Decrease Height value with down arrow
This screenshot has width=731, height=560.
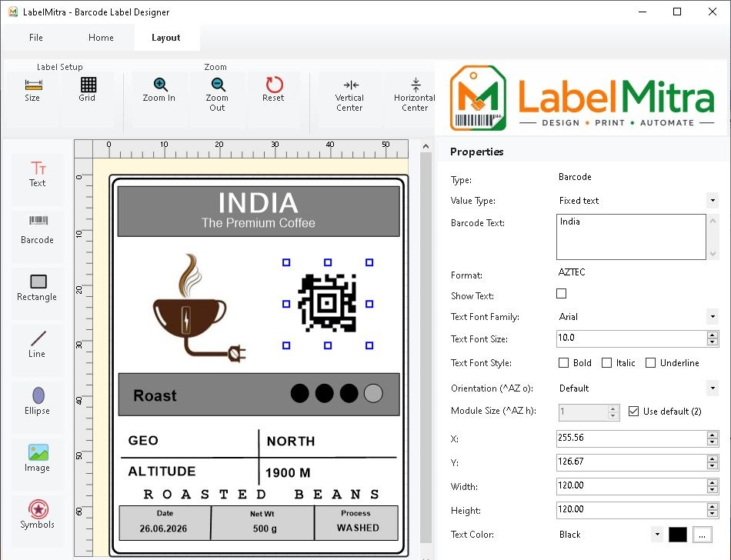click(x=712, y=513)
